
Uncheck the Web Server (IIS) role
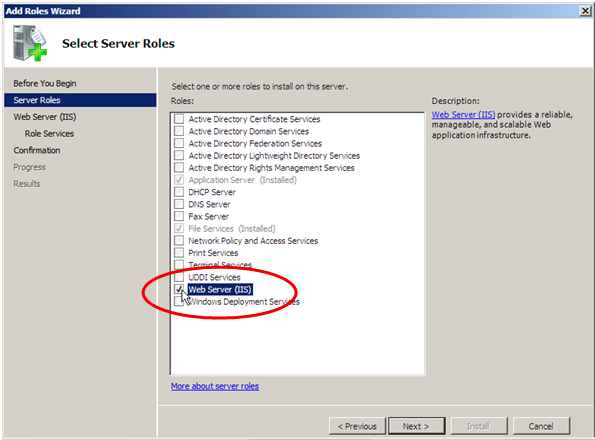click(179, 289)
